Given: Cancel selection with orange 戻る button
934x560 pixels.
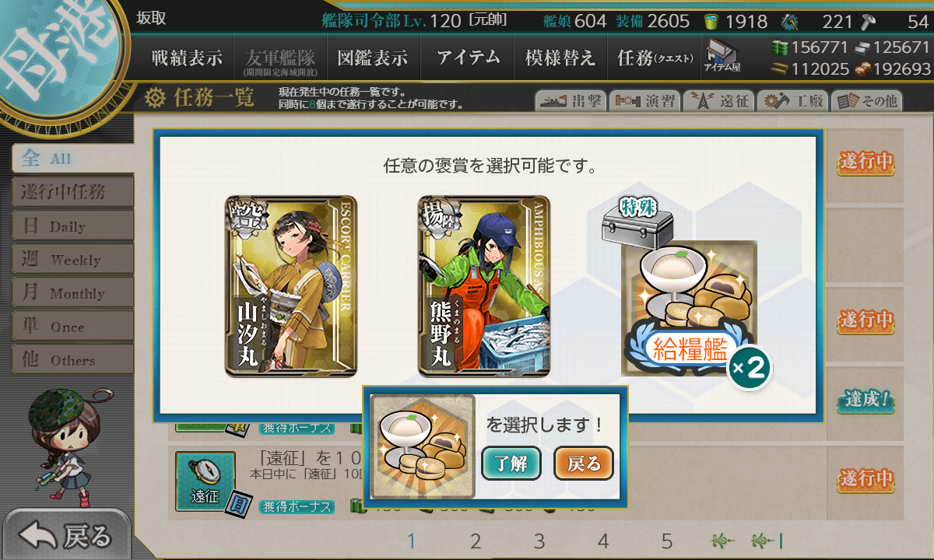Looking at the screenshot, I should pos(584,464).
